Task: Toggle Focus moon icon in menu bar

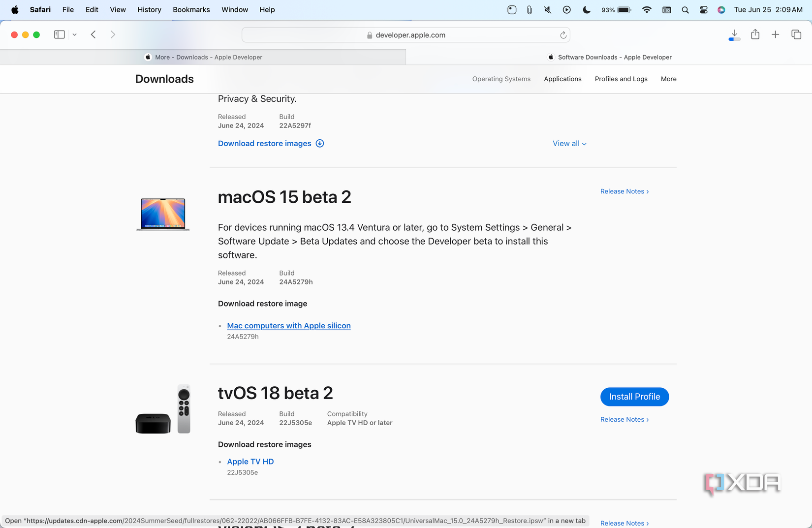Action: [x=586, y=10]
